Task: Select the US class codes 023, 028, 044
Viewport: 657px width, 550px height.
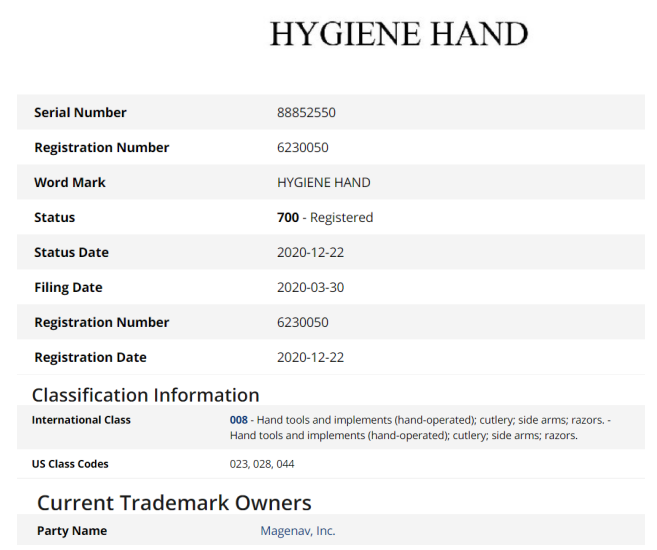Action: [x=262, y=464]
